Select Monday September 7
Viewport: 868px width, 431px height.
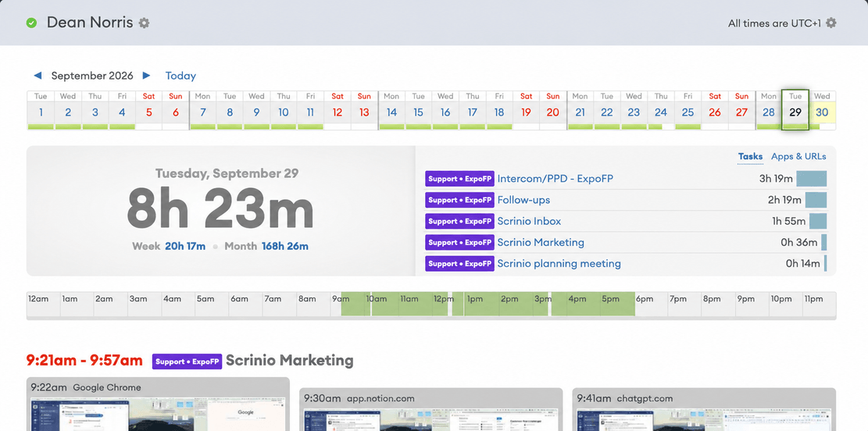coord(202,110)
